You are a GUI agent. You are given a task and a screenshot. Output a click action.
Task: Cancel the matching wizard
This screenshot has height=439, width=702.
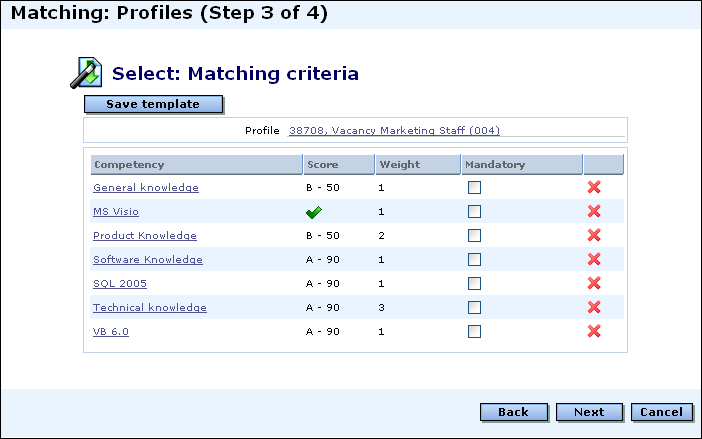[x=662, y=412]
